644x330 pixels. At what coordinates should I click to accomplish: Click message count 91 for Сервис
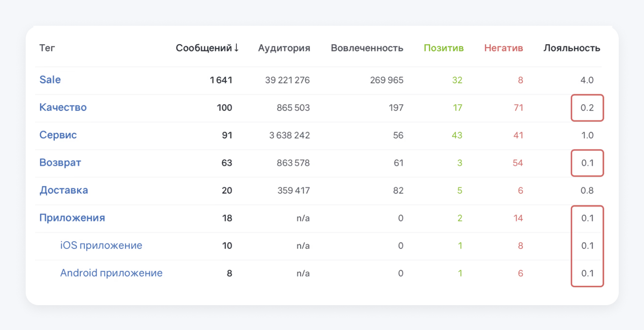tap(227, 135)
